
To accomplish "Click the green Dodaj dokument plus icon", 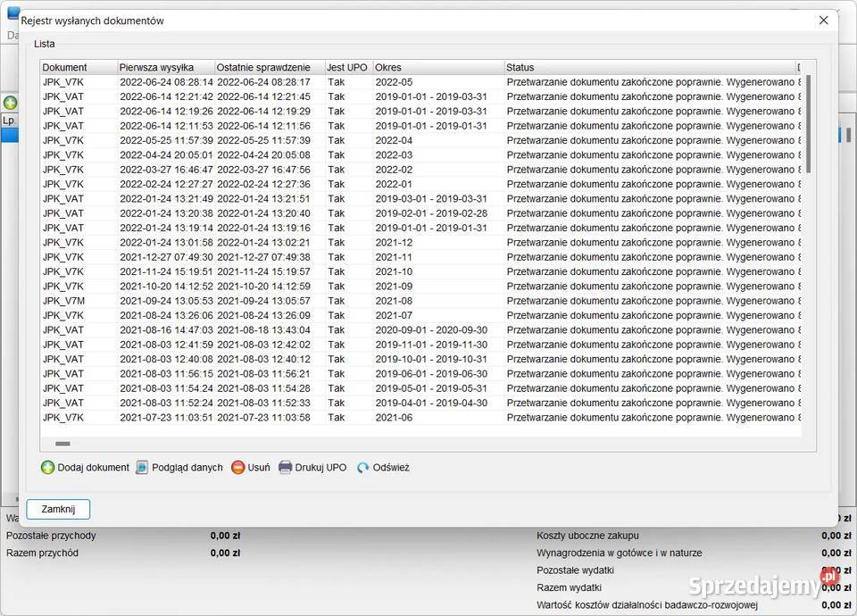I will 48,468.
